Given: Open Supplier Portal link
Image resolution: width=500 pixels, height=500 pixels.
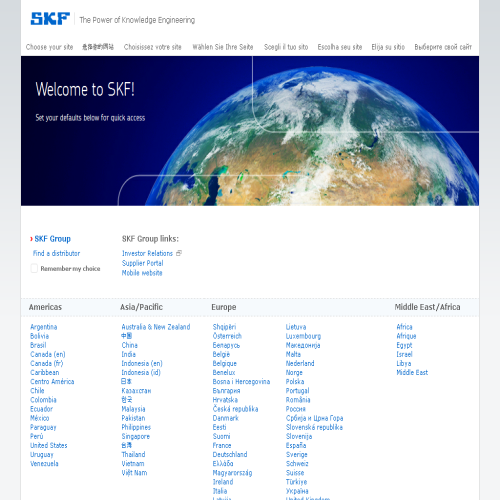Looking at the screenshot, I should coord(143,263).
